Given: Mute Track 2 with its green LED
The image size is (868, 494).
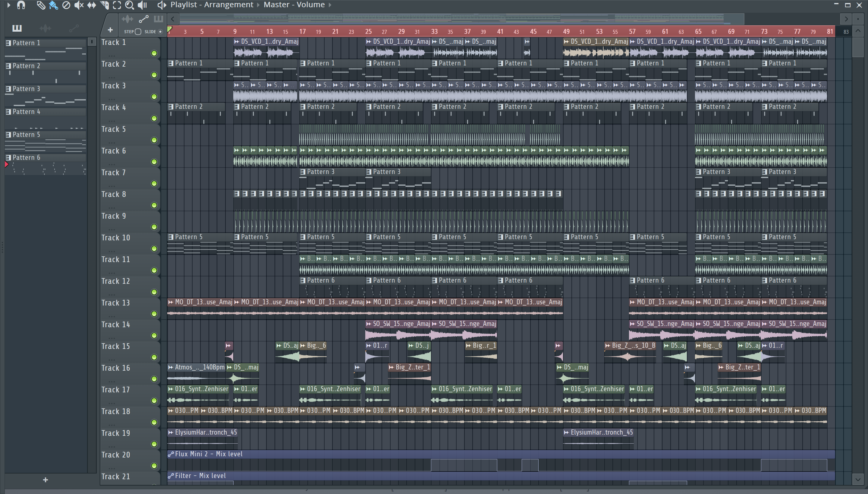Looking at the screenshot, I should tap(154, 75).
